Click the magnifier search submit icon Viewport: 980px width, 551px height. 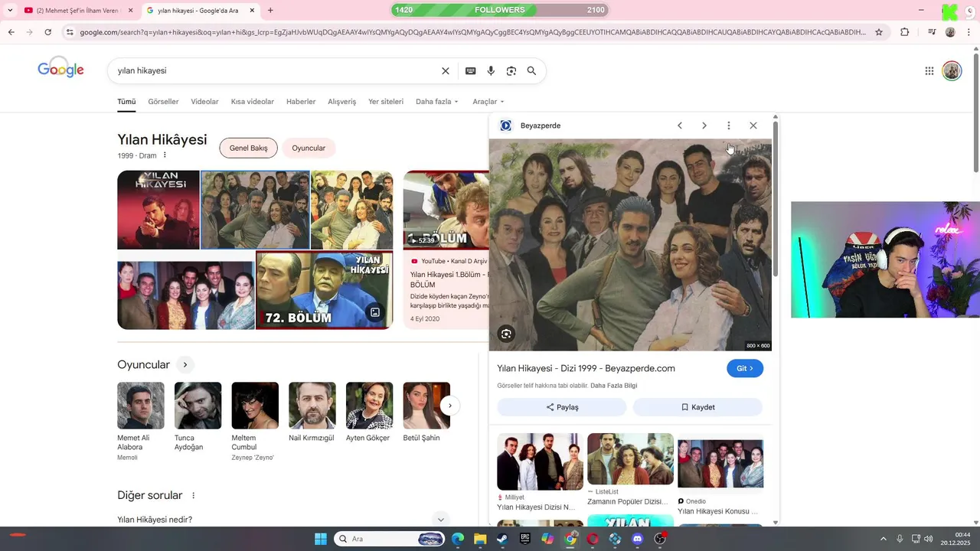(531, 70)
